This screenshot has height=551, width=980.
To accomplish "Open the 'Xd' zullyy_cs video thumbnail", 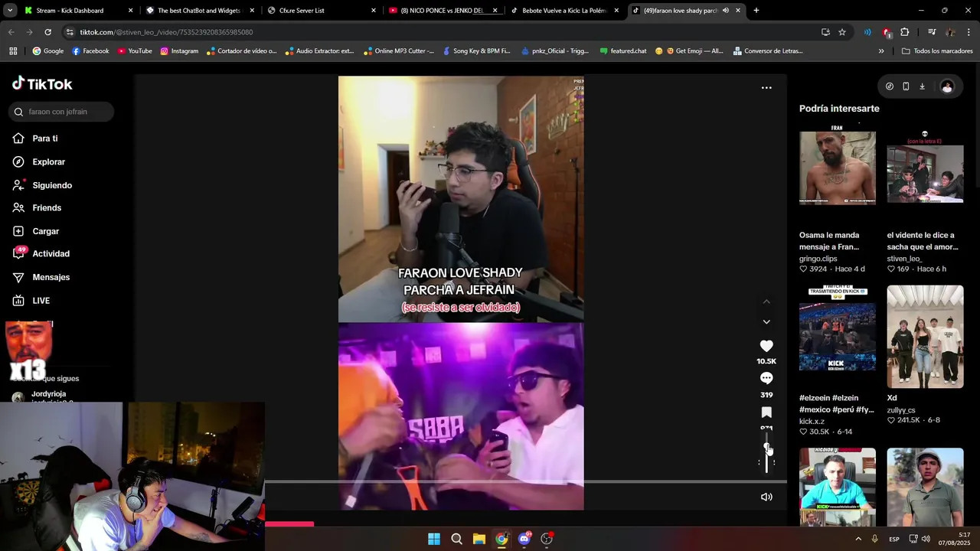I will (925, 337).
